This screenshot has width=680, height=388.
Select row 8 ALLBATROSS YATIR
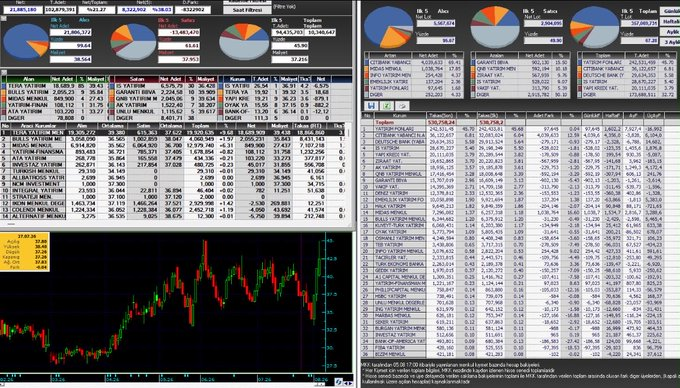point(173,178)
